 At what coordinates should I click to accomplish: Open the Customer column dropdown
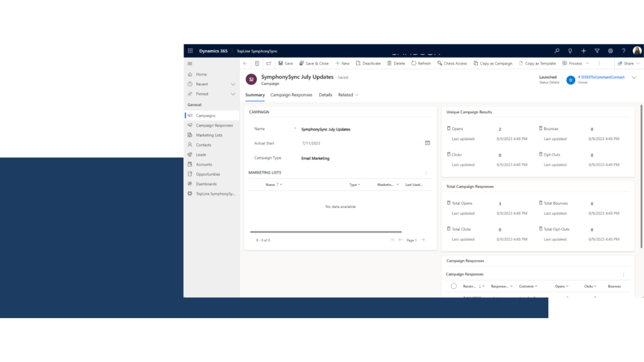click(x=528, y=287)
